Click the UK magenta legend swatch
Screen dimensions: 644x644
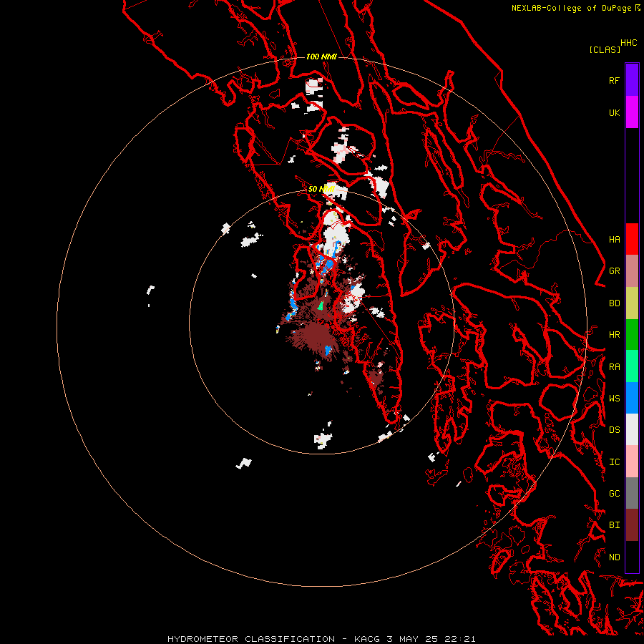click(x=632, y=112)
